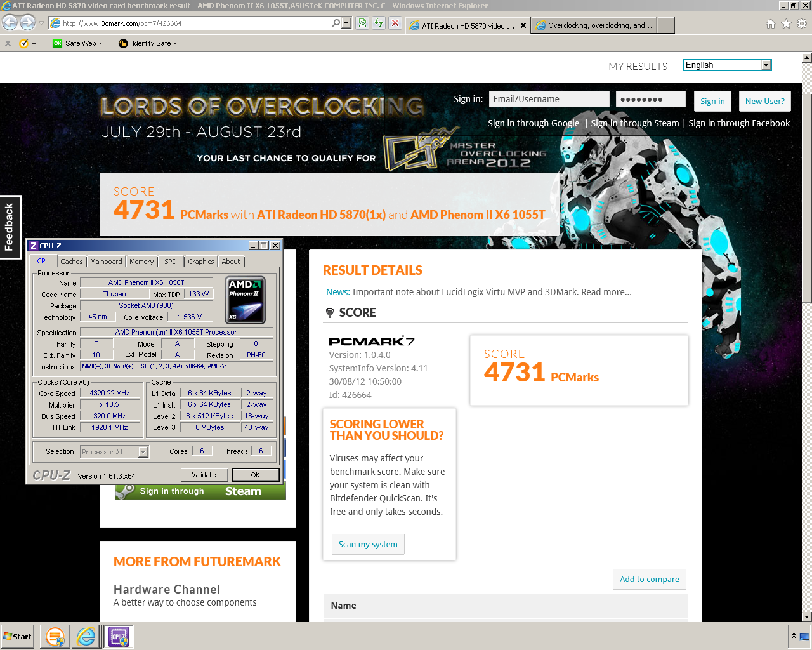Click the Lords of Overclocking banner

[x=263, y=107]
